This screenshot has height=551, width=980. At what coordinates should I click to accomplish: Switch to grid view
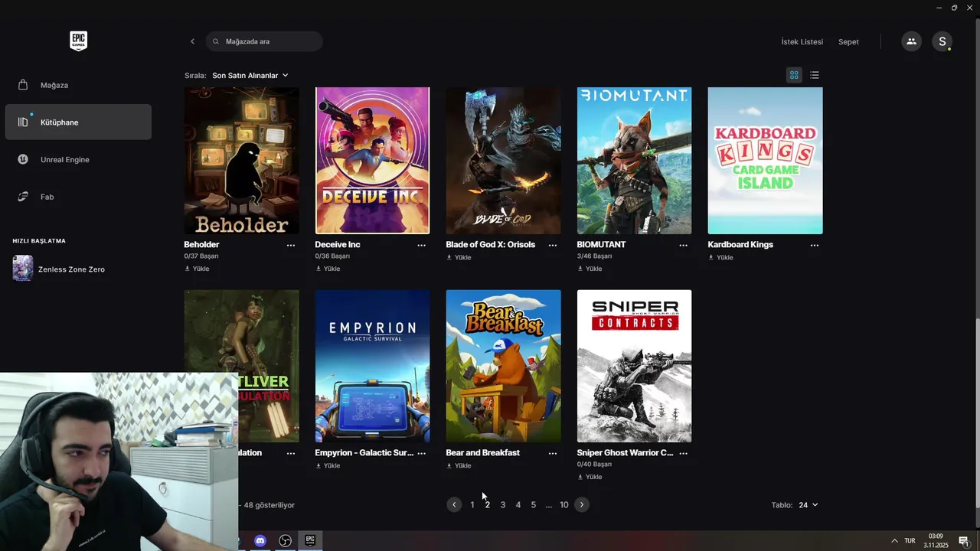point(794,75)
